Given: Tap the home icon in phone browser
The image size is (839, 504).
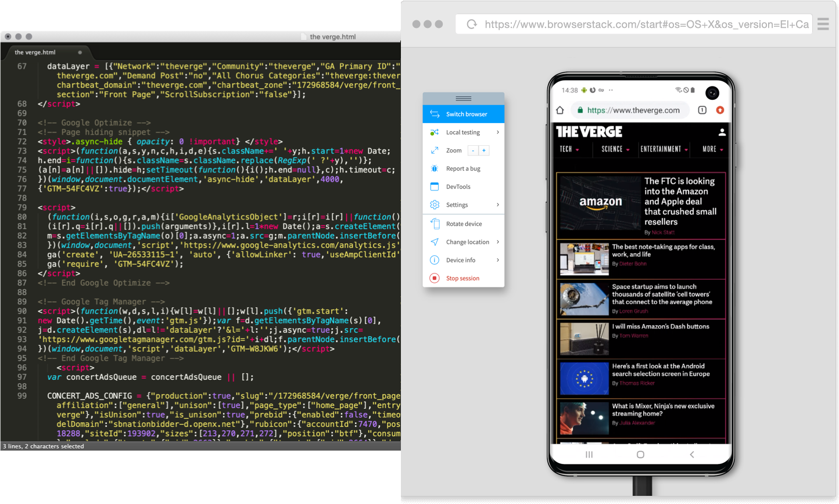Looking at the screenshot, I should point(560,110).
